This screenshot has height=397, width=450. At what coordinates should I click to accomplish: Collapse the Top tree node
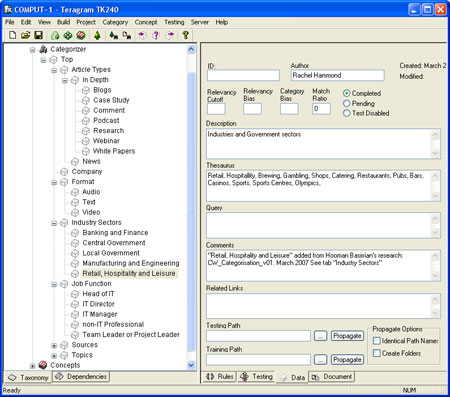click(43, 60)
